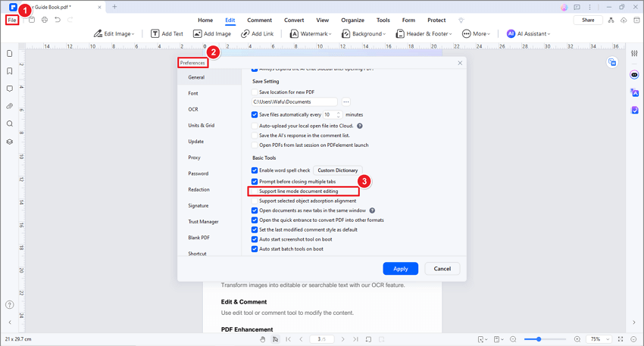Open the properties sliders icon at top right
The image size is (644, 346).
pos(635,53)
